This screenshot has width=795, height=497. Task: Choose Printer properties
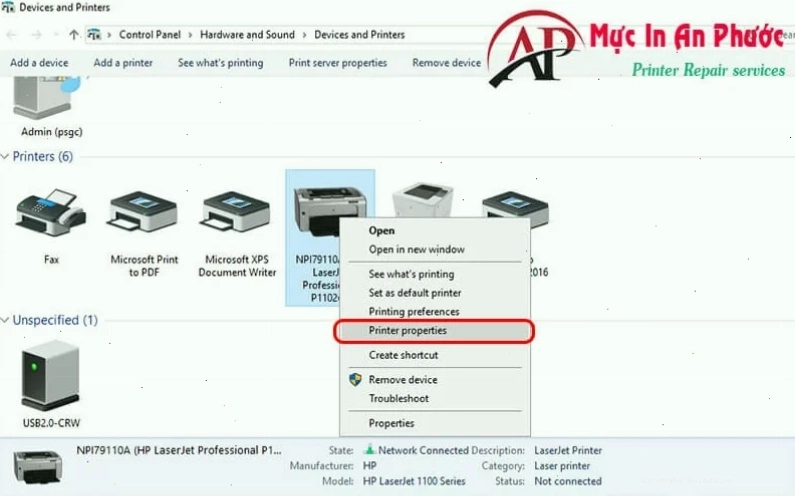click(x=435, y=331)
